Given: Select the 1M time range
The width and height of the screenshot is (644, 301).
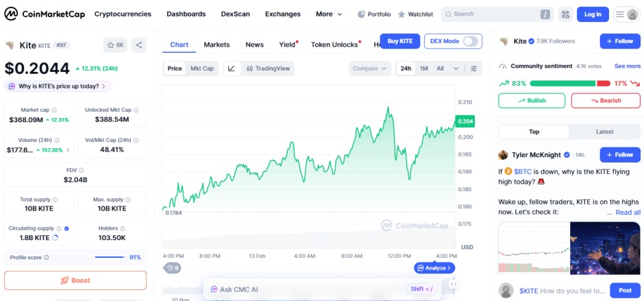Looking at the screenshot, I should (x=424, y=69).
